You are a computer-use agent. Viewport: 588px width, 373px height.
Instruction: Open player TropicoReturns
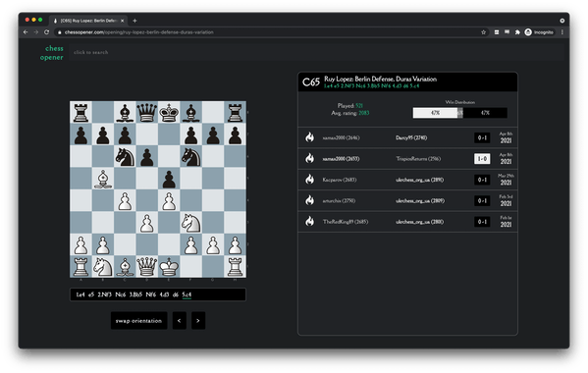(418, 159)
